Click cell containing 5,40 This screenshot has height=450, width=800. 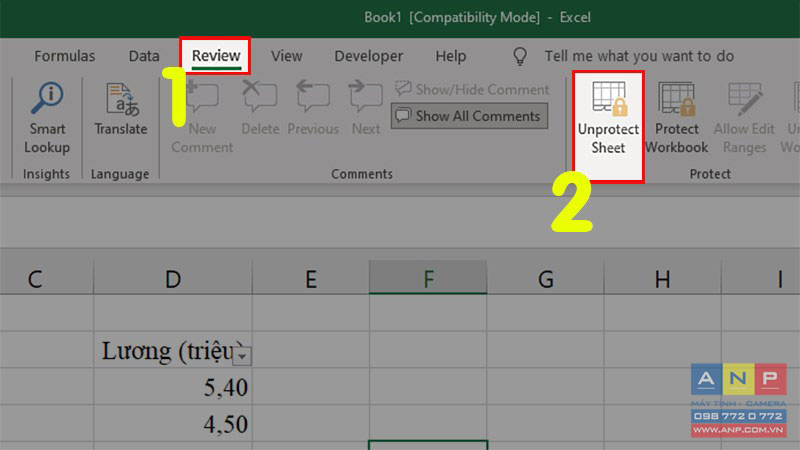pos(173,387)
